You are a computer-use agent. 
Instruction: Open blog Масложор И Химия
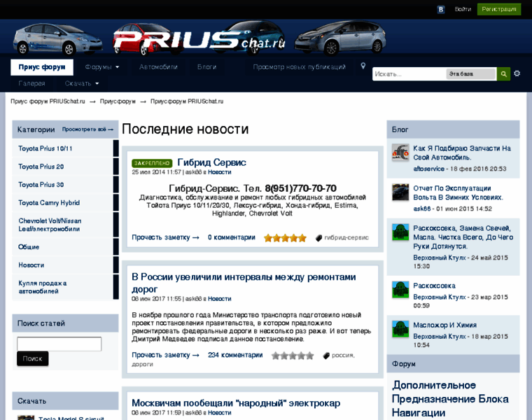click(x=444, y=325)
